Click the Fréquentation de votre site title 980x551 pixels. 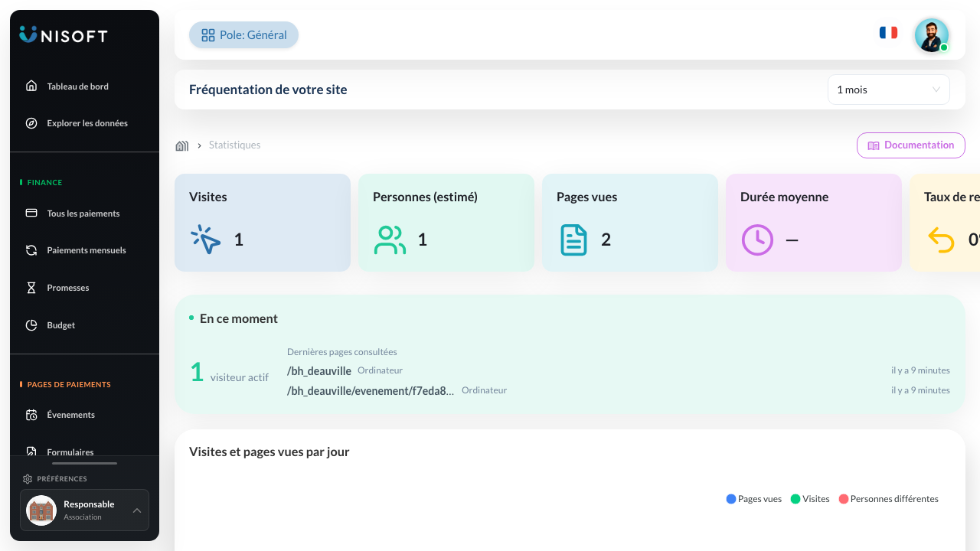click(x=268, y=90)
